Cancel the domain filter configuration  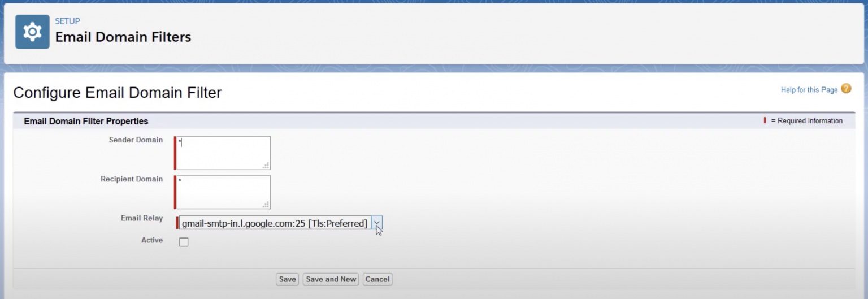point(377,279)
